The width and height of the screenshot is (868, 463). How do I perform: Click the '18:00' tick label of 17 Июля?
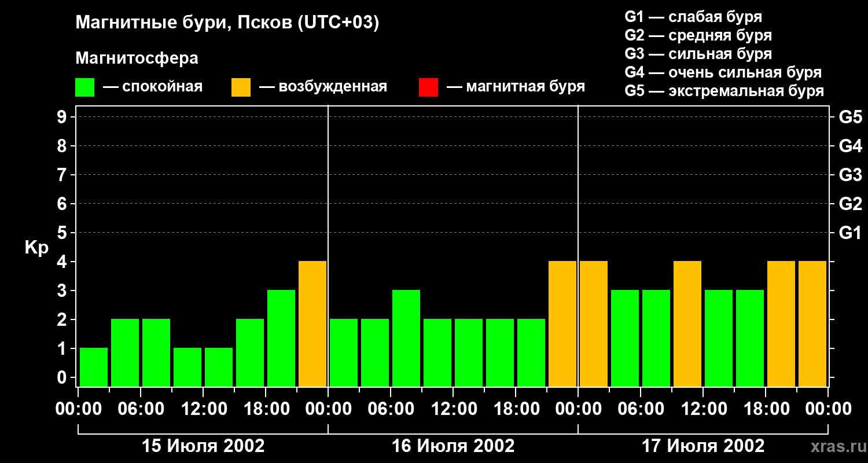766,409
